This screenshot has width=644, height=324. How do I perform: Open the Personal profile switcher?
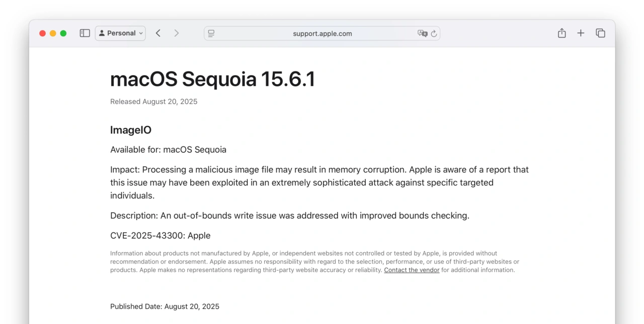coord(120,33)
